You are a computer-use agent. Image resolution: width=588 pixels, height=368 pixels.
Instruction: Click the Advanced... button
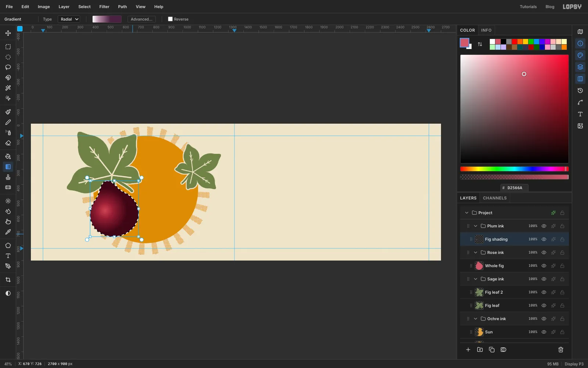tap(141, 19)
